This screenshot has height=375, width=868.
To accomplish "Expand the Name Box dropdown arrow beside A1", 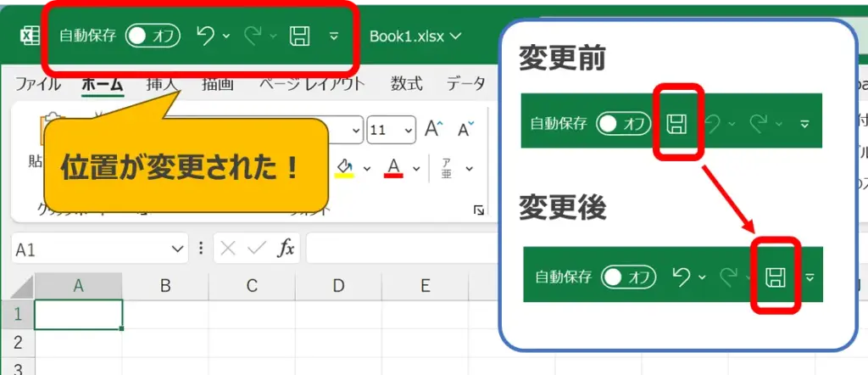I will click(x=177, y=249).
